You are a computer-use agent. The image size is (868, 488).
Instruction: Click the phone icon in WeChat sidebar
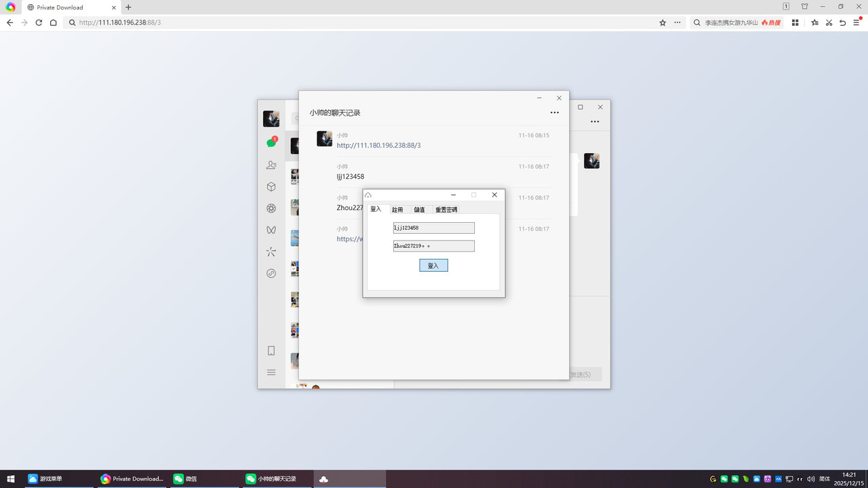tap(271, 350)
